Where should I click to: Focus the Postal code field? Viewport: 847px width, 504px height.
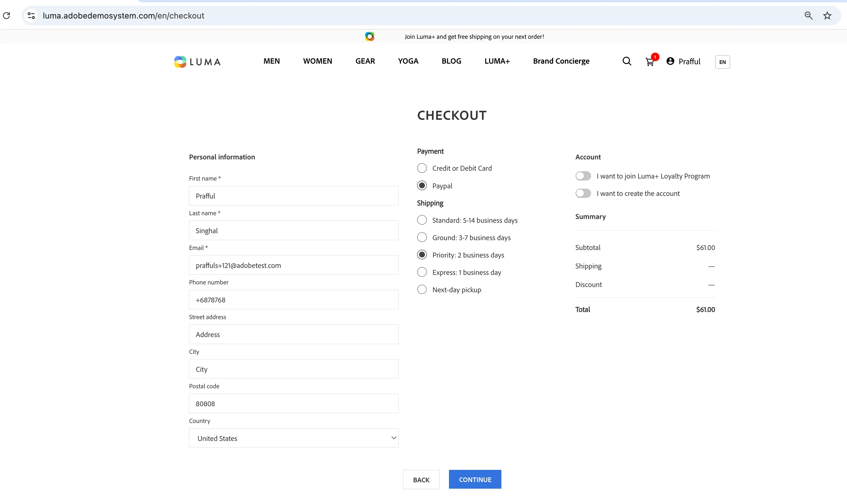point(294,404)
